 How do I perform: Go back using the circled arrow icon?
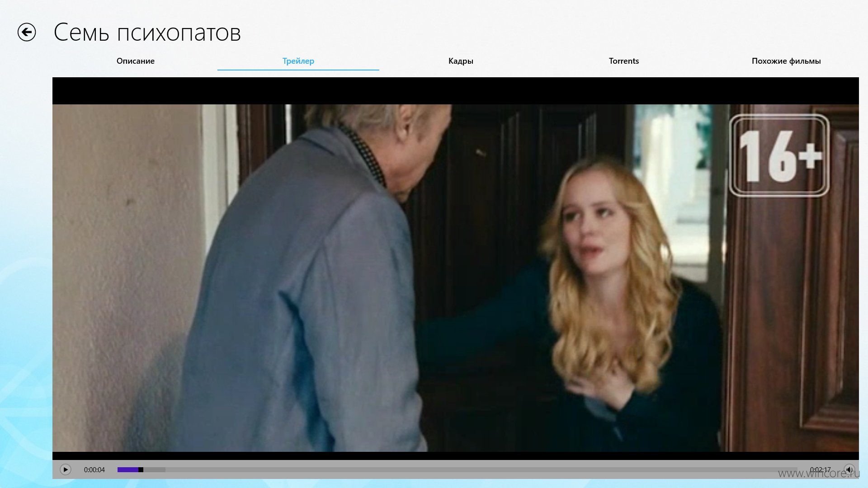(27, 32)
